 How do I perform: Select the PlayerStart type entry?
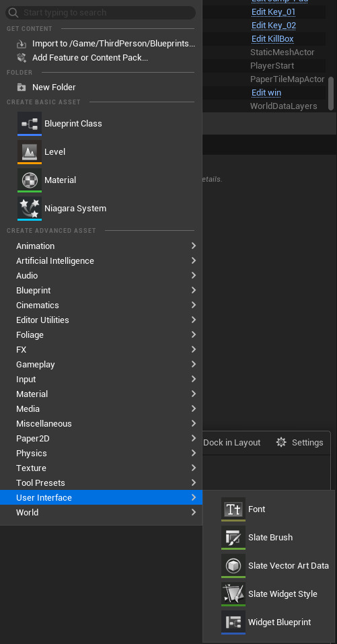pyautogui.click(x=272, y=66)
